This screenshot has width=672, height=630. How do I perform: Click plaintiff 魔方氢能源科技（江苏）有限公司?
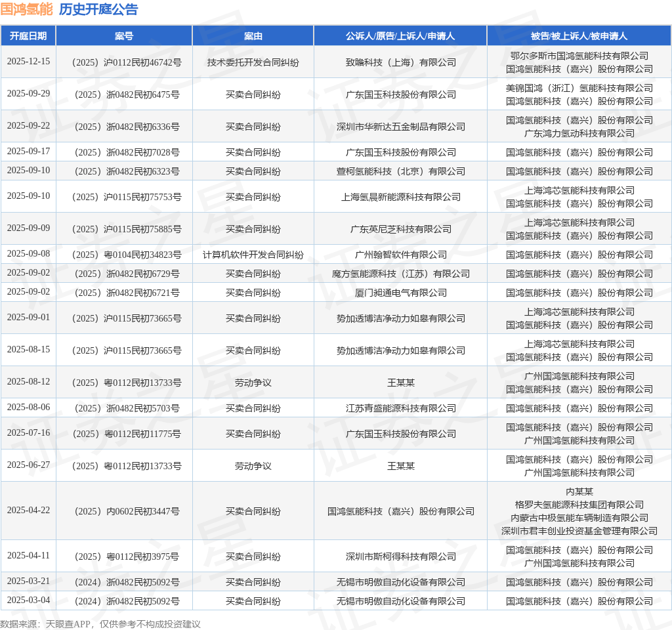[x=401, y=274]
